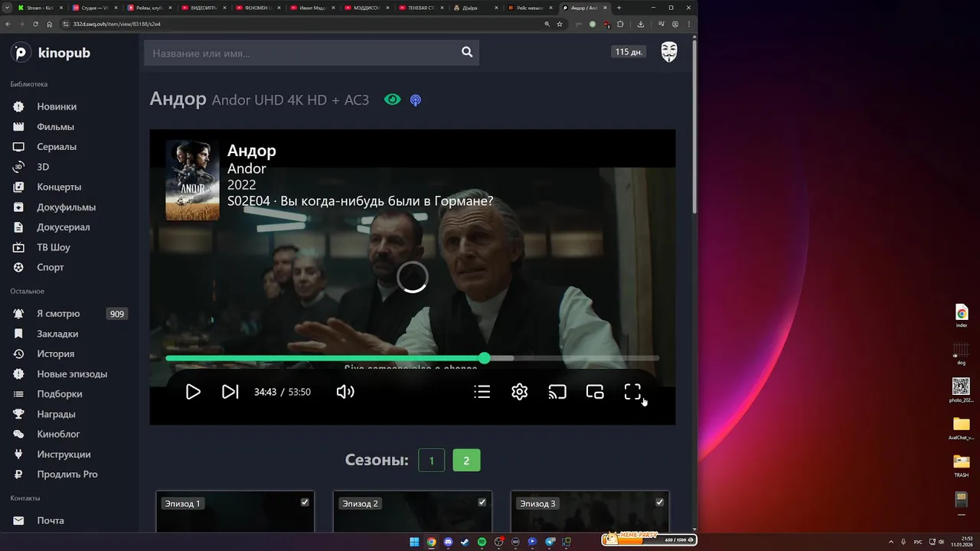Open the player's episode playlist
The width and height of the screenshot is (980, 551).
482,392
